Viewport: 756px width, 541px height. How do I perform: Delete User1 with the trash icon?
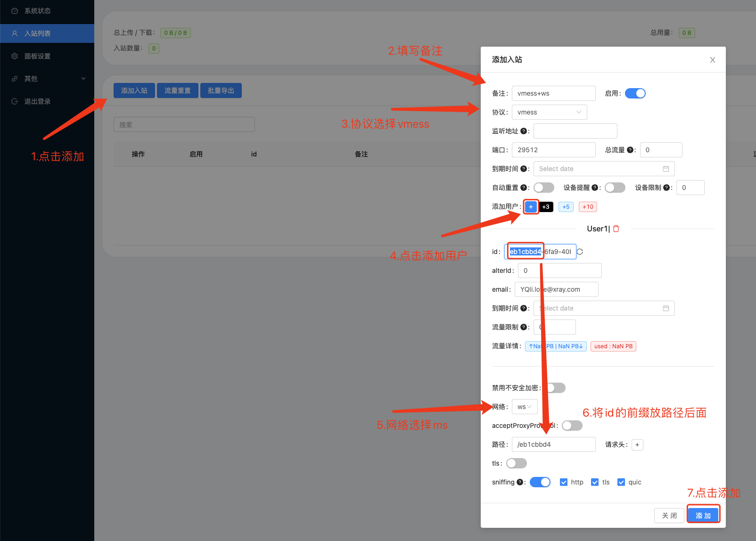pyautogui.click(x=616, y=229)
